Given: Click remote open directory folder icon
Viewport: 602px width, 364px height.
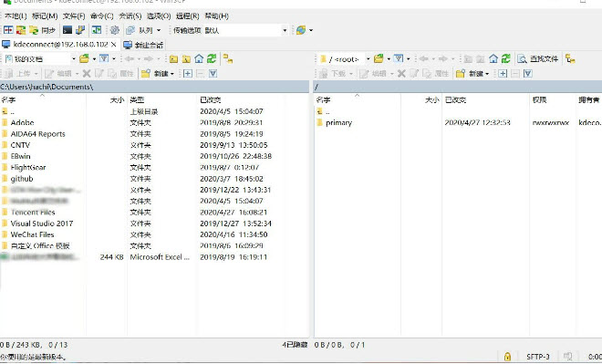Looking at the screenshot, I should (x=379, y=58).
